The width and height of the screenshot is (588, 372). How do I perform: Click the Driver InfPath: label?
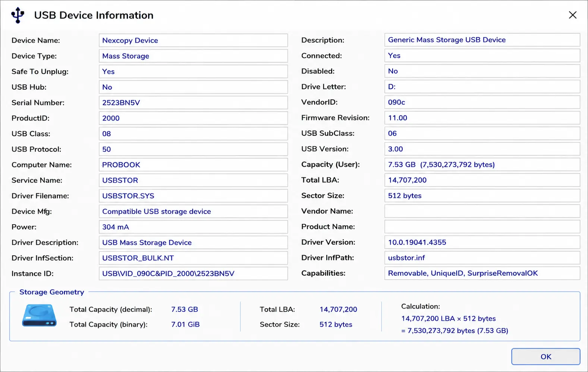click(327, 257)
